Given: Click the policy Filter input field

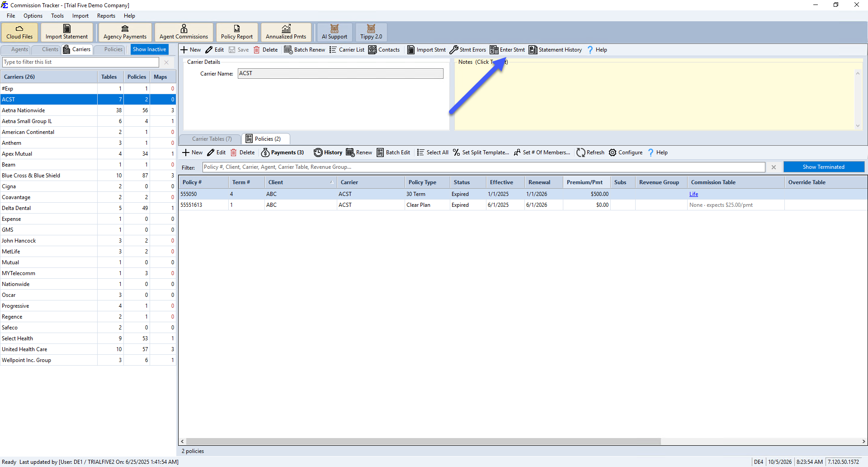Looking at the screenshot, I should pyautogui.click(x=484, y=167).
